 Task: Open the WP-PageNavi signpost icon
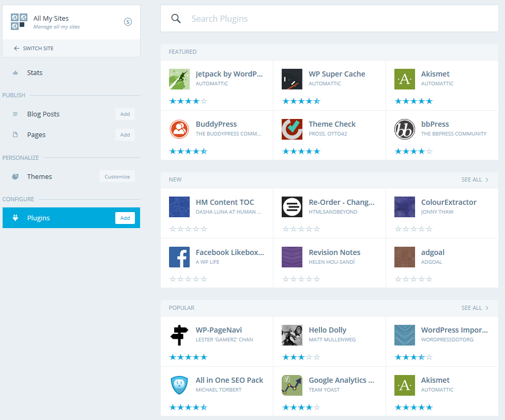point(179,335)
